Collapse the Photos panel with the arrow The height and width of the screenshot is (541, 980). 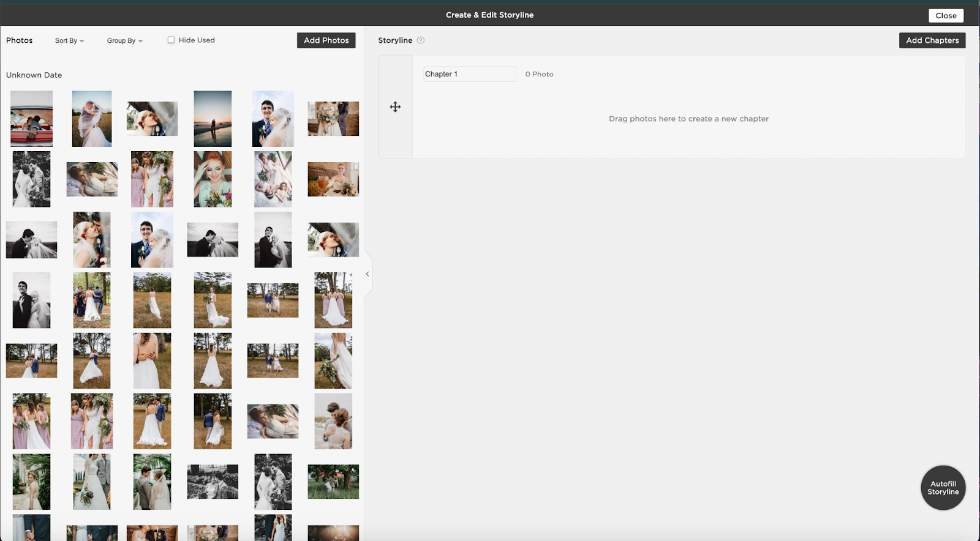(367, 274)
